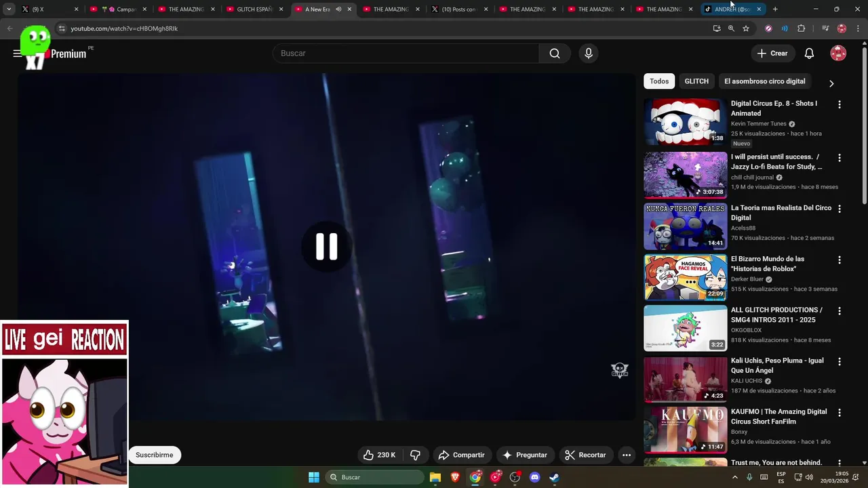Focus the Buscar YouTube search field
This screenshot has height=488, width=868.
(x=406, y=54)
